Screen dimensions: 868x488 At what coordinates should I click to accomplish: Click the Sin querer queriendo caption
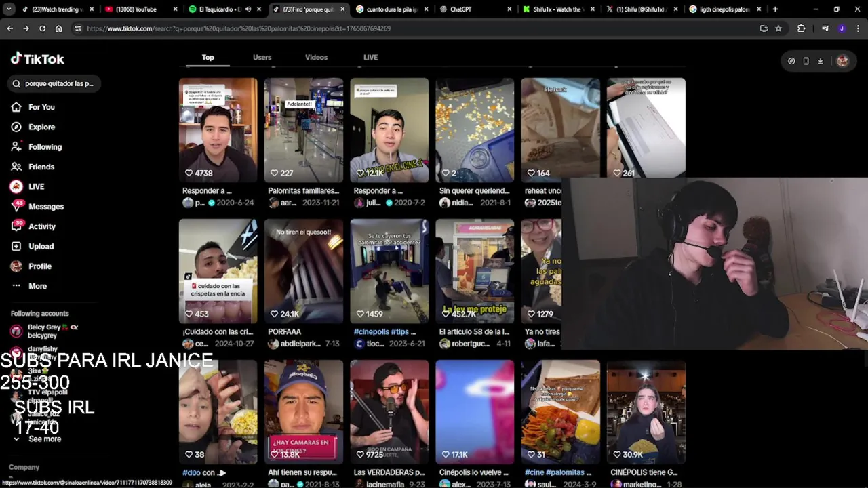coord(474,191)
